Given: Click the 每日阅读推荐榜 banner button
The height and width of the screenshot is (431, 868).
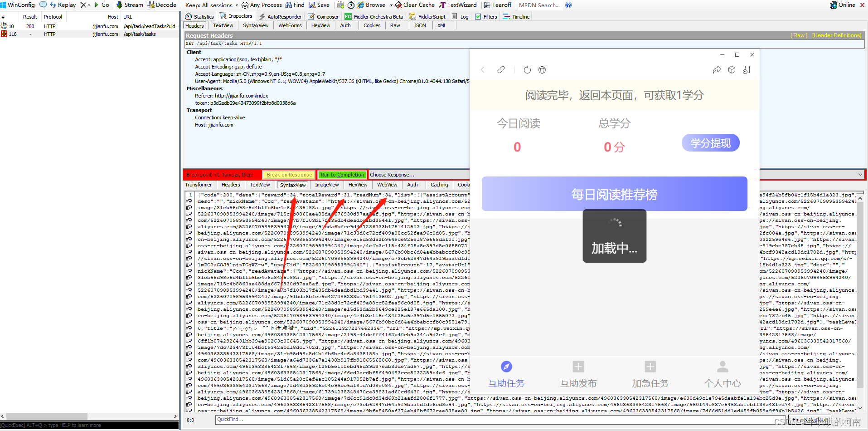Looking at the screenshot, I should pyautogui.click(x=614, y=194).
